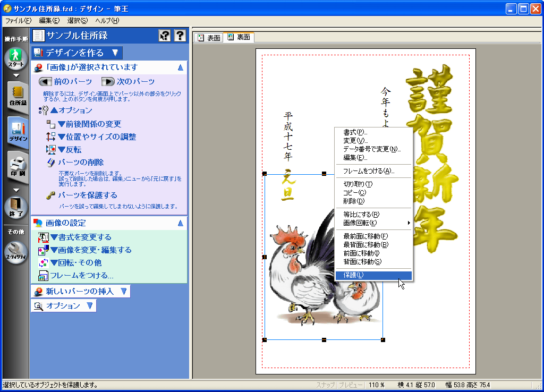The image size is (544, 392).
Task: Choose 書式(P)... in context menu
Action: coord(373,132)
